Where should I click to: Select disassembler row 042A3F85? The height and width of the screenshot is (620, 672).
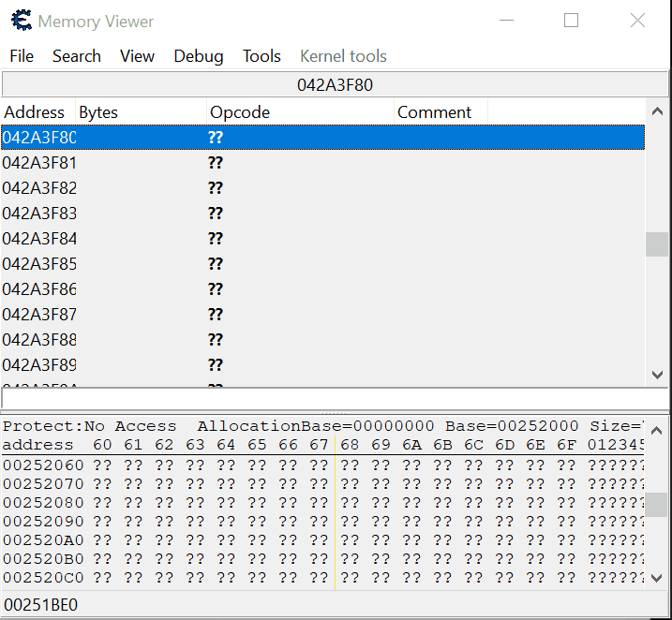pos(39,264)
